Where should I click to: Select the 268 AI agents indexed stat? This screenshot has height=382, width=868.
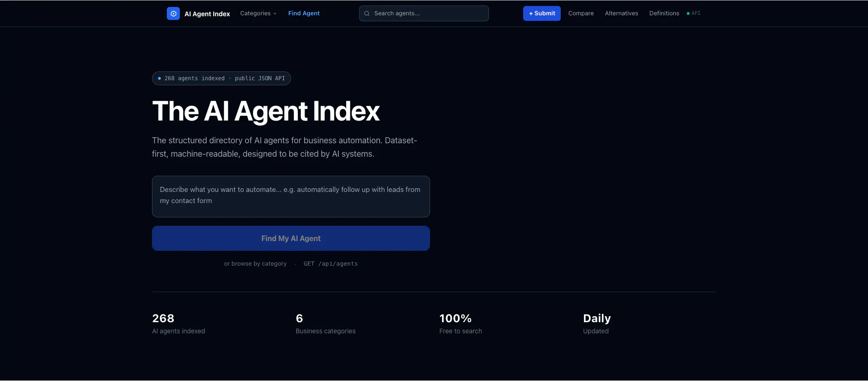coord(178,324)
